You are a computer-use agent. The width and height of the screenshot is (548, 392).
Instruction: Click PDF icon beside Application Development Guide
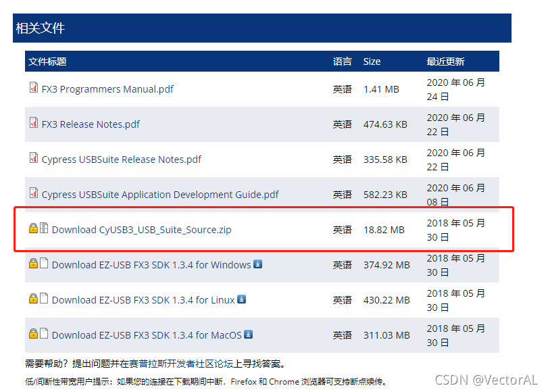point(34,193)
